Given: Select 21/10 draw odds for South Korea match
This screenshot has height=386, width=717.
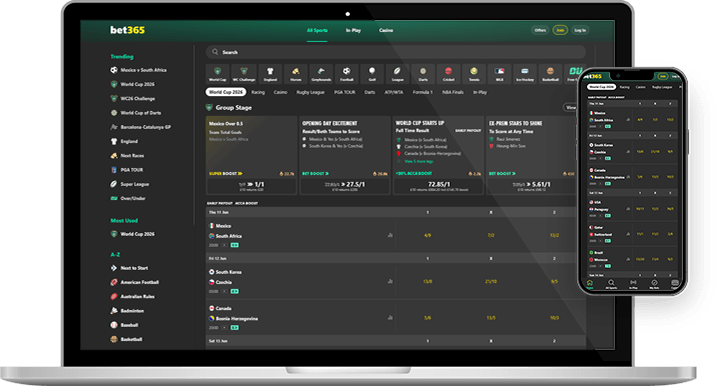Looking at the screenshot, I should 491,281.
